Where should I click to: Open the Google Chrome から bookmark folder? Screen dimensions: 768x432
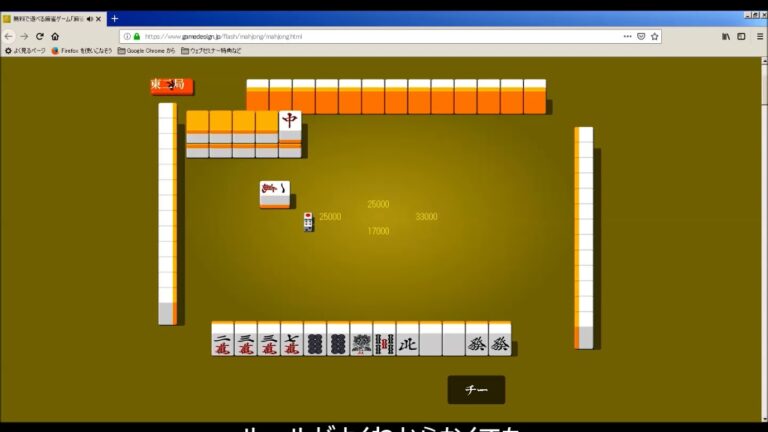click(x=146, y=50)
